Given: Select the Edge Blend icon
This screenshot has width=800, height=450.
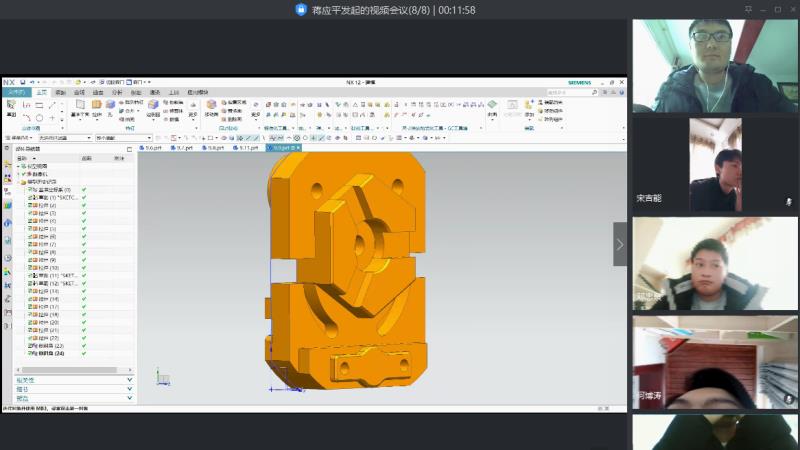Looking at the screenshot, I should (x=153, y=105).
